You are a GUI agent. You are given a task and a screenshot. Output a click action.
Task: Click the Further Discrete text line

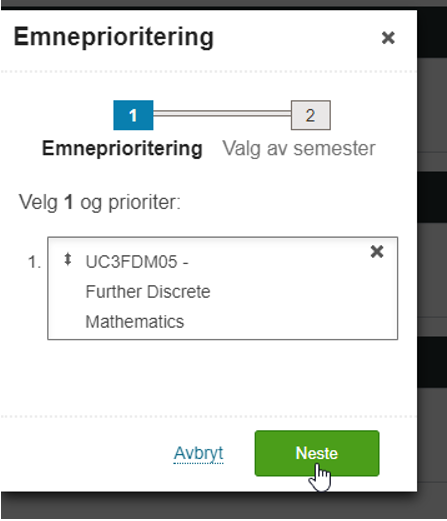[x=148, y=292]
